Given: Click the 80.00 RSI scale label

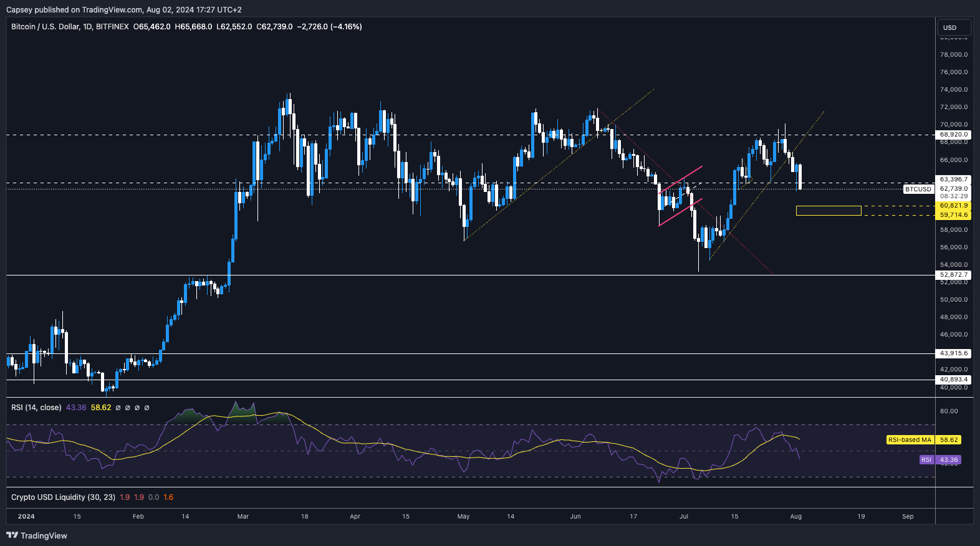Looking at the screenshot, I should [949, 411].
